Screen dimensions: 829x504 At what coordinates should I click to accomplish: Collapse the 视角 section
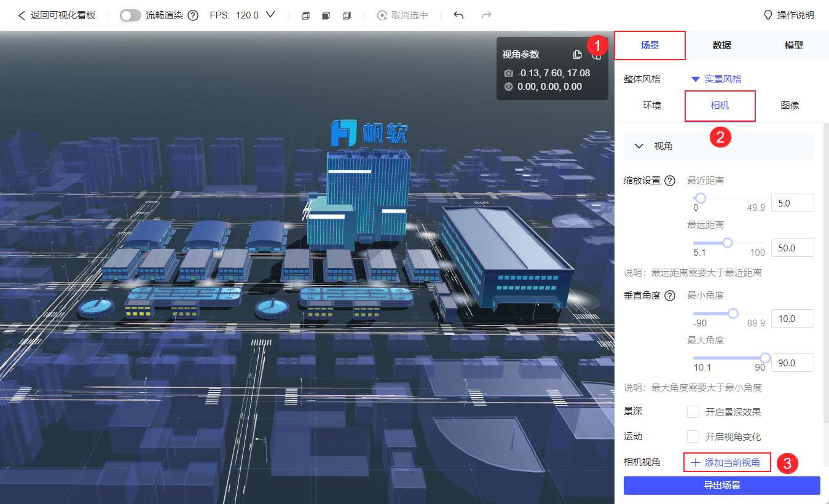[639, 146]
